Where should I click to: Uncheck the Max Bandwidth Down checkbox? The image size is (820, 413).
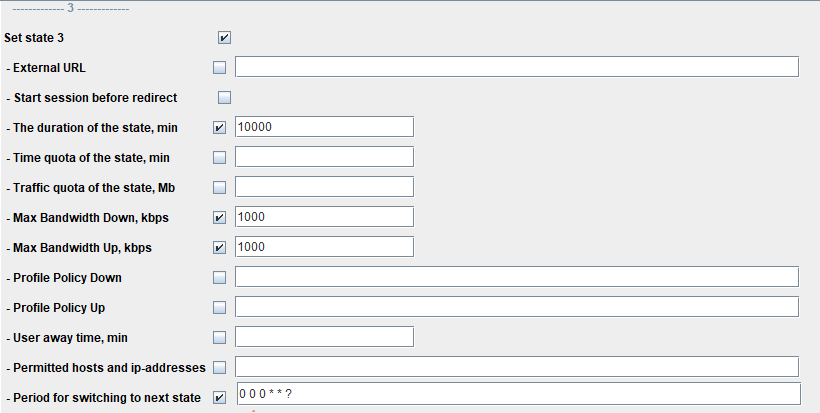click(220, 218)
